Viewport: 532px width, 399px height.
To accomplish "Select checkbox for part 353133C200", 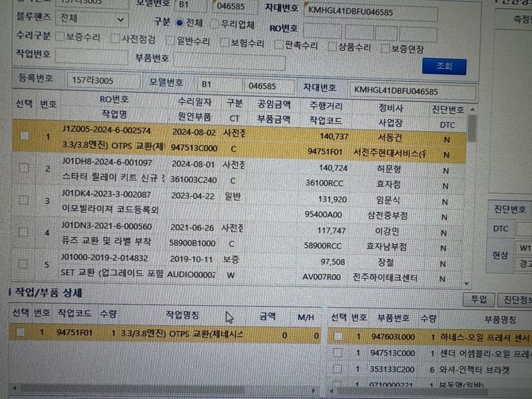I will [338, 368].
